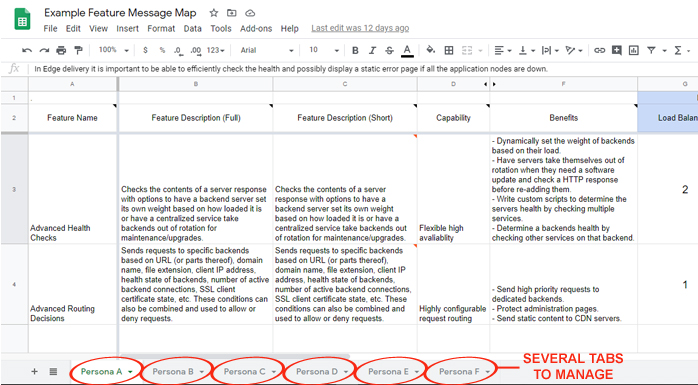
Task: Open the File menu
Action: click(50, 28)
